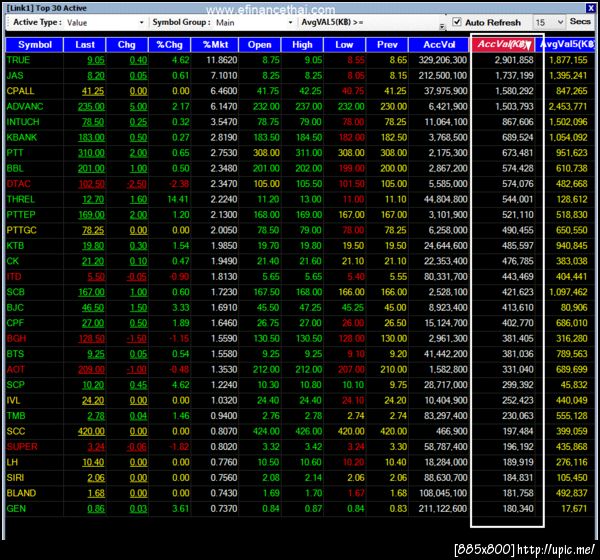Select the SUPER symbol

22,447
